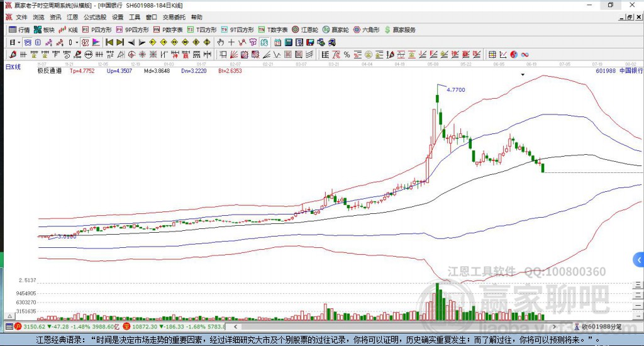Click the first yellow diamond left-arrow icon
The image size is (644, 346).
[x=152, y=42]
